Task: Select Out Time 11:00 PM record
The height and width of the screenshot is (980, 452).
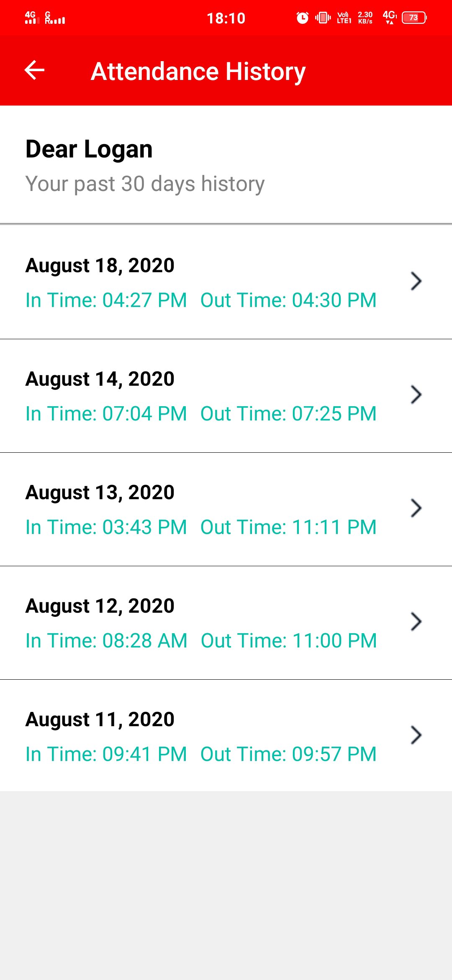Action: [289, 640]
